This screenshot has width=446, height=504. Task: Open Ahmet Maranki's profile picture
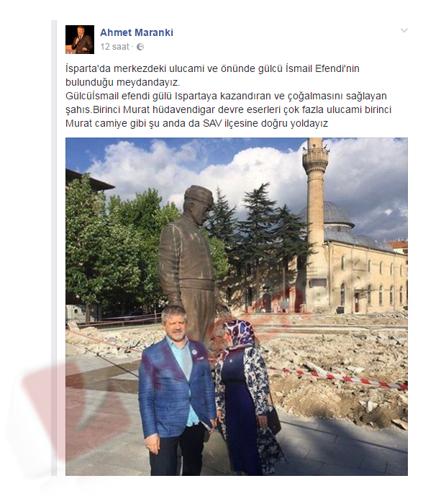80,40
